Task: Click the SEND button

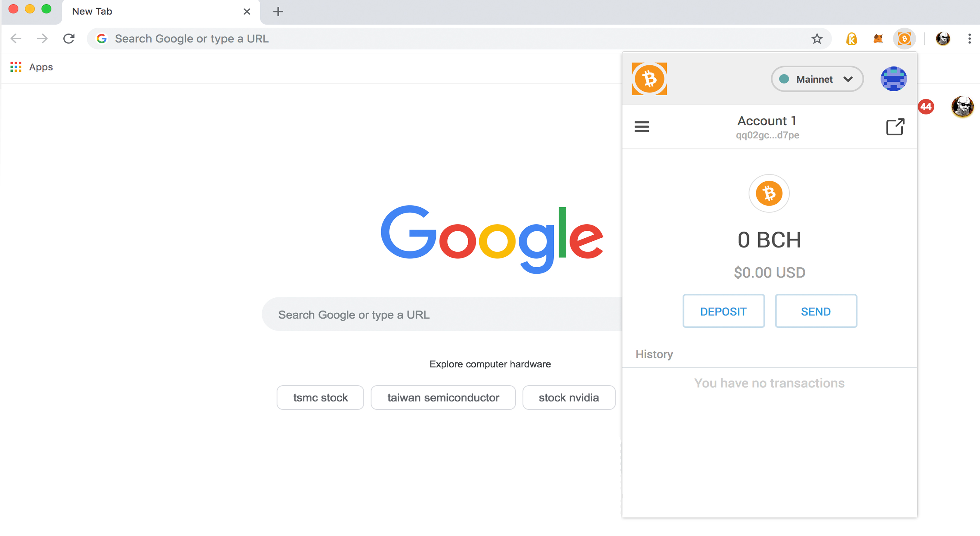Action: coord(816,311)
